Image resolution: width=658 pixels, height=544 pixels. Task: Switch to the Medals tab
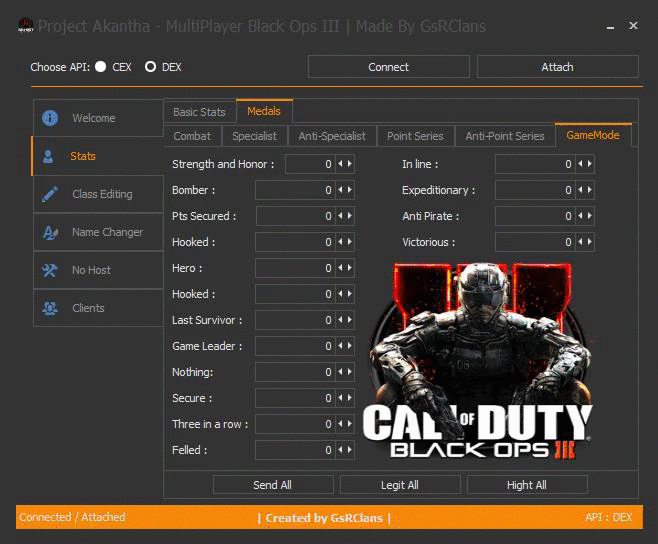264,111
